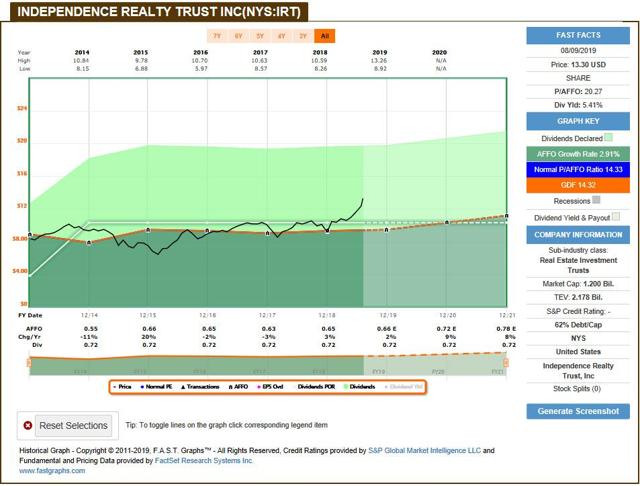Click the 20% Chg/Yr value
The height and width of the screenshot is (486, 640).
149,337
